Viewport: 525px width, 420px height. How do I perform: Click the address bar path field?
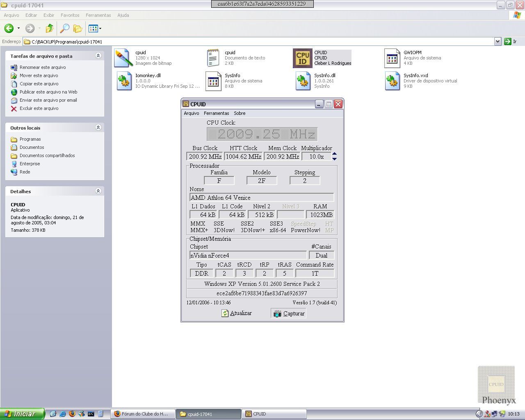click(258, 41)
